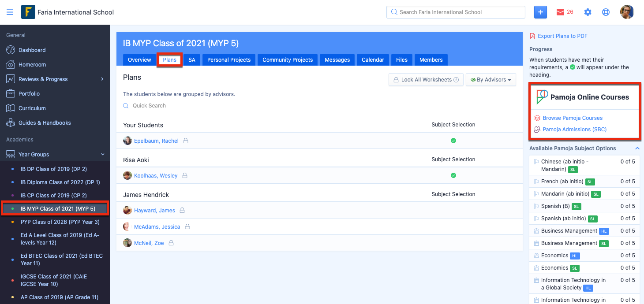Switch to the Calendar tab
The width and height of the screenshot is (644, 304).
pyautogui.click(x=373, y=60)
